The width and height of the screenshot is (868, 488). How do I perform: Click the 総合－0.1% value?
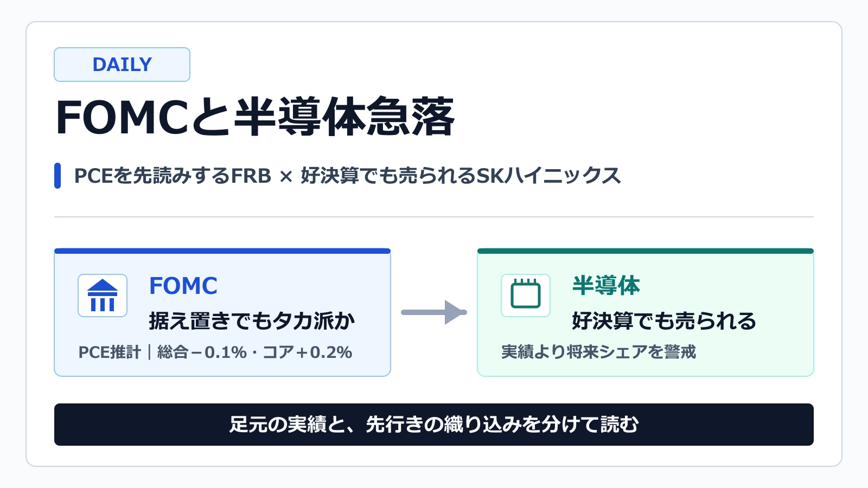pos(202,352)
